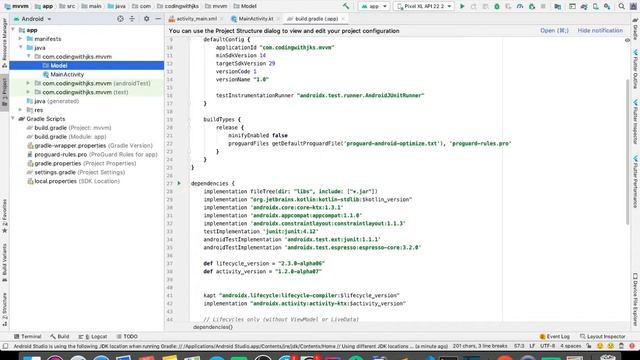Open the Event Log button
The image size is (640, 360).
[x=554, y=337]
